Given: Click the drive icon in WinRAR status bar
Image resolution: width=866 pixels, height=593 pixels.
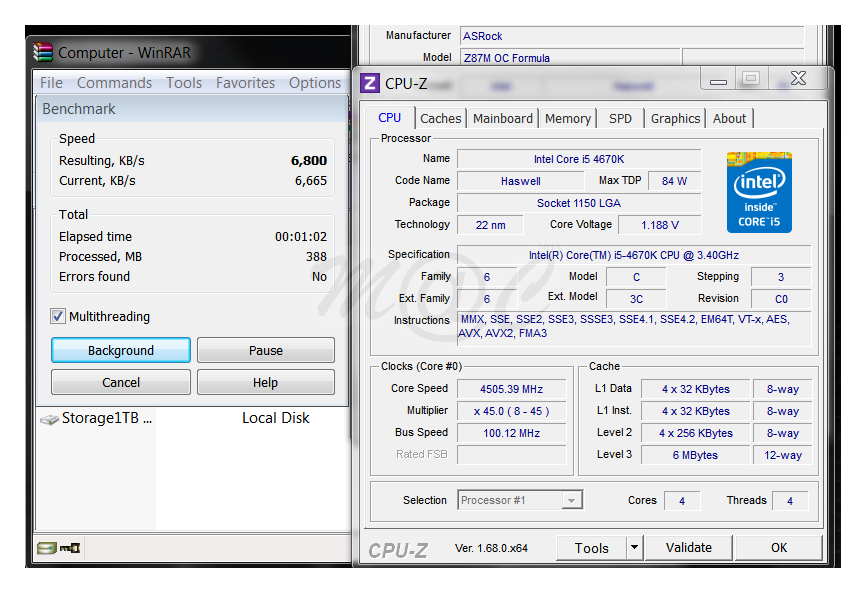Looking at the screenshot, I should (46, 548).
